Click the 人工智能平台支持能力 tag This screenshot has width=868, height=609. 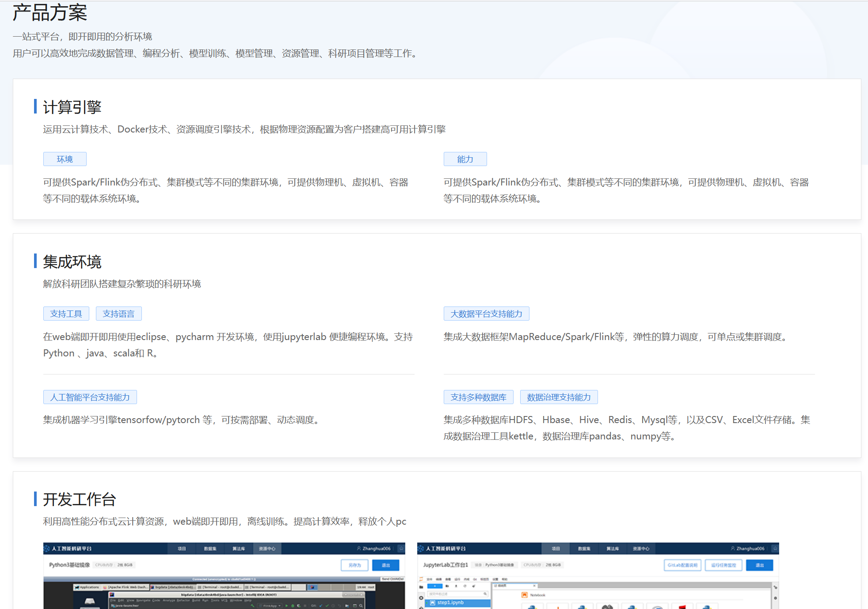pos(90,397)
